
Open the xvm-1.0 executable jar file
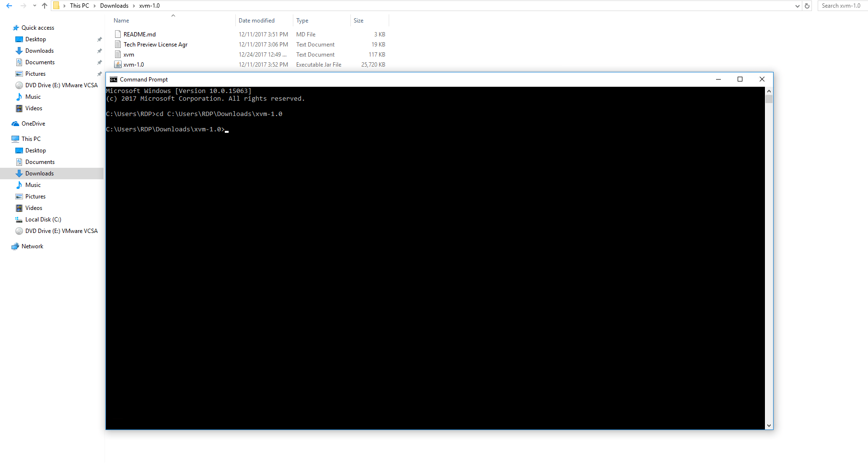(x=133, y=65)
